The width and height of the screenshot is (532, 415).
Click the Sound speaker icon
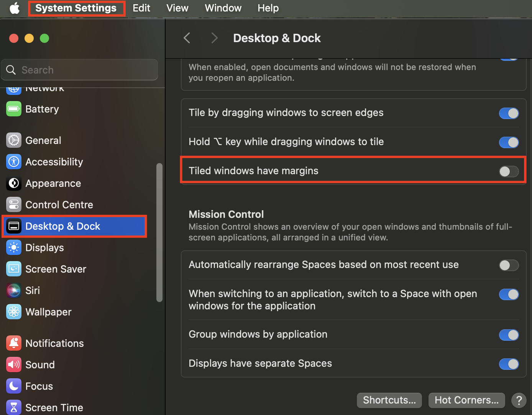point(14,365)
